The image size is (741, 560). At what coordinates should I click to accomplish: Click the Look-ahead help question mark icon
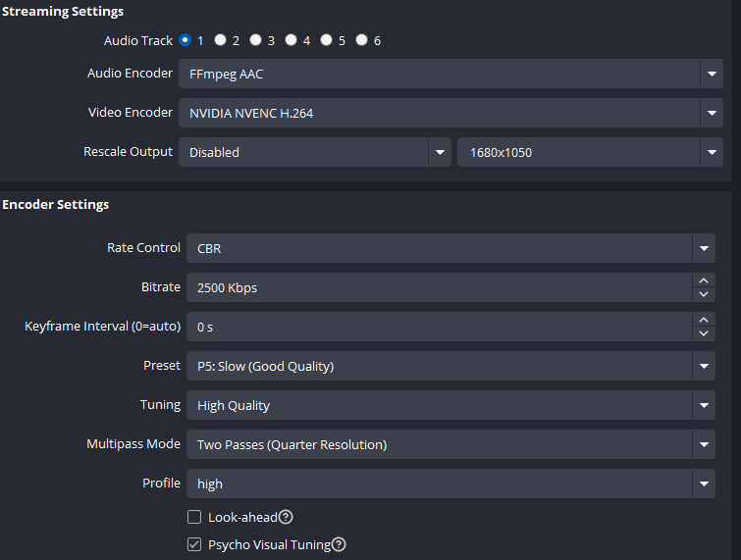[286, 517]
